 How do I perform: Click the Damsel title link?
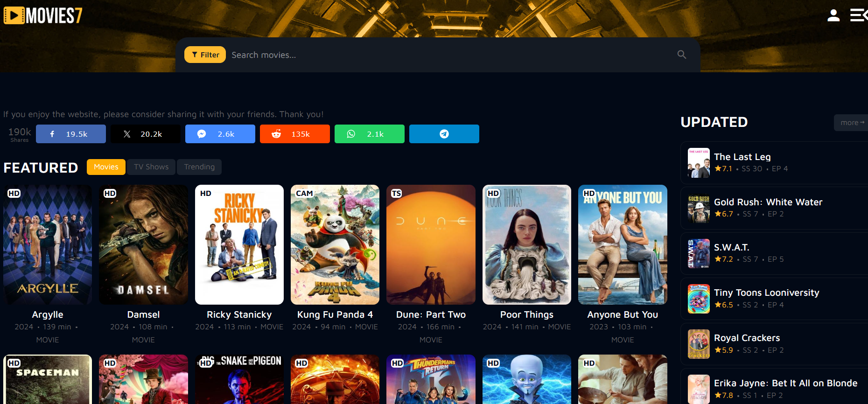(x=143, y=315)
